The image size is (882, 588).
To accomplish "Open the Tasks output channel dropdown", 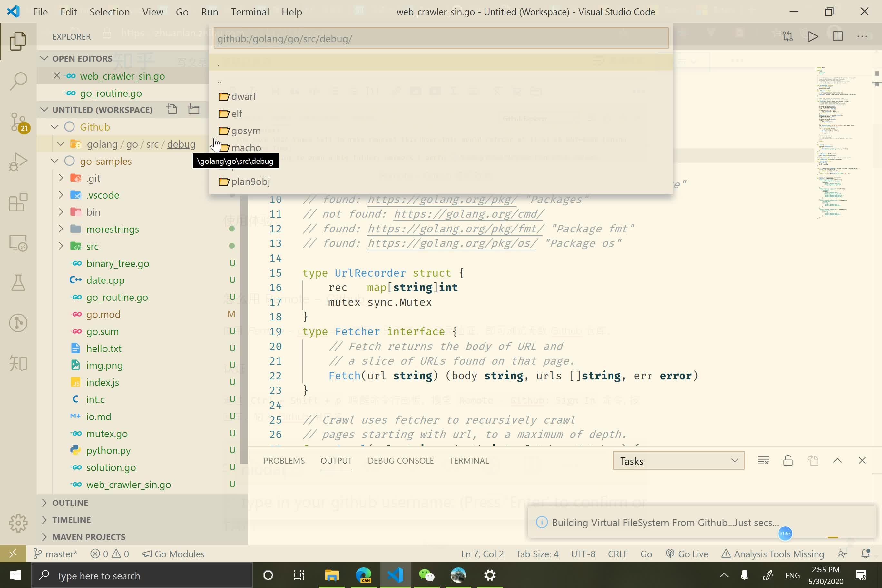I will click(678, 460).
